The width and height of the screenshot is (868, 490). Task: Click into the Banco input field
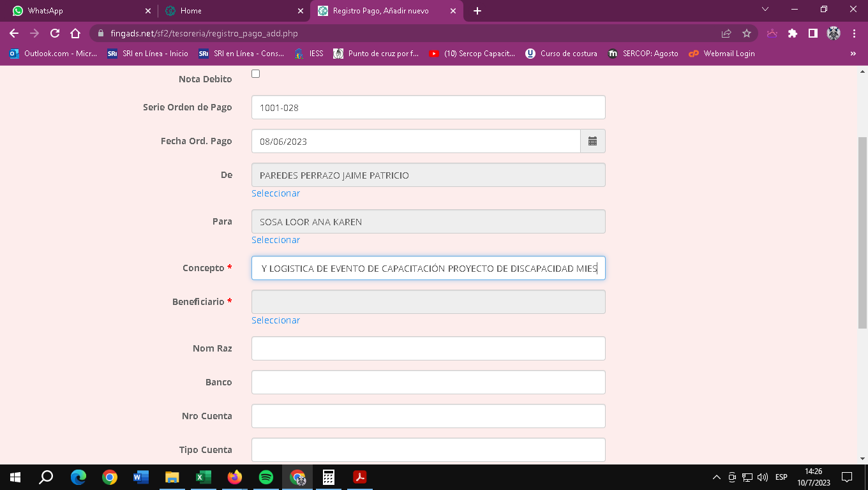pyautogui.click(x=428, y=382)
